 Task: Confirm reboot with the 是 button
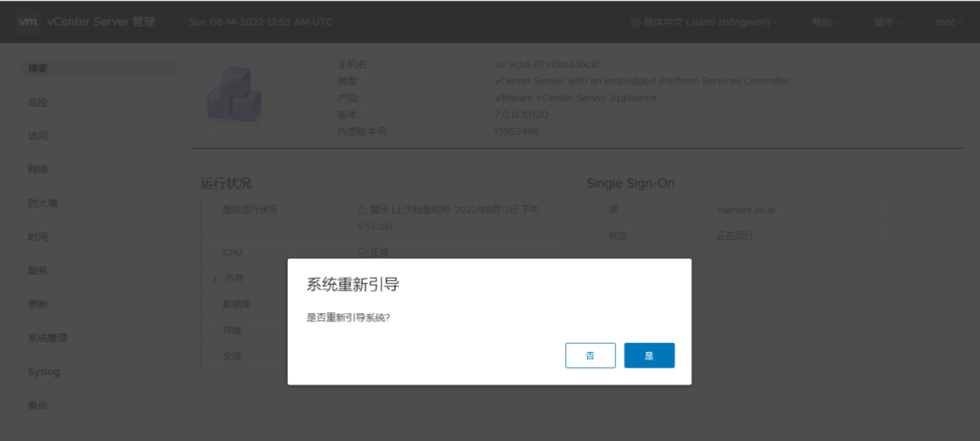click(649, 356)
